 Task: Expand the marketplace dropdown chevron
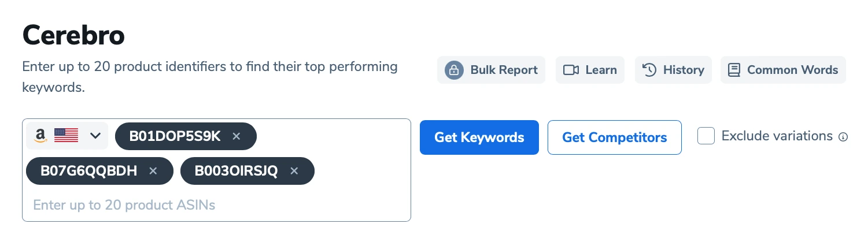[95, 136]
